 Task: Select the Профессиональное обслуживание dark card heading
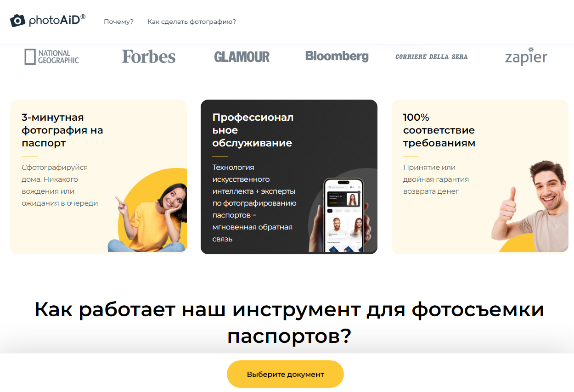pos(253,130)
